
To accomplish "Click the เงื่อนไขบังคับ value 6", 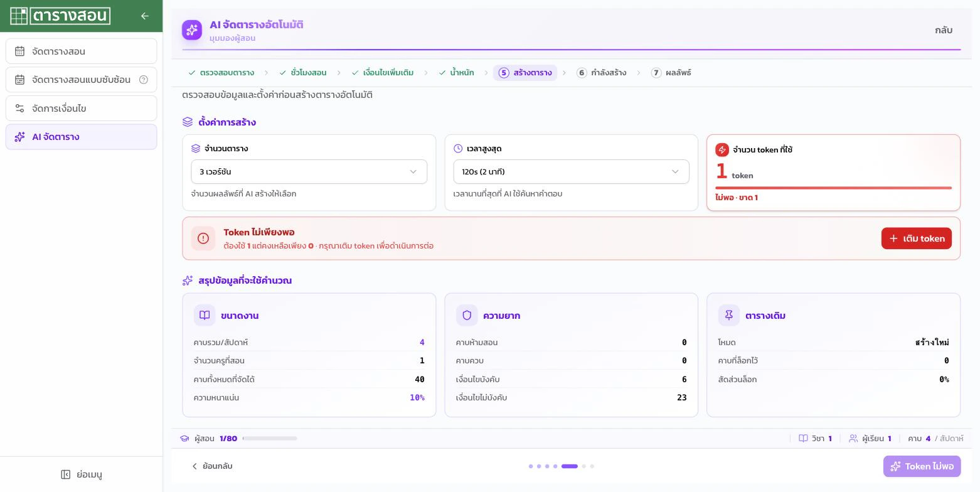I will [x=684, y=380].
